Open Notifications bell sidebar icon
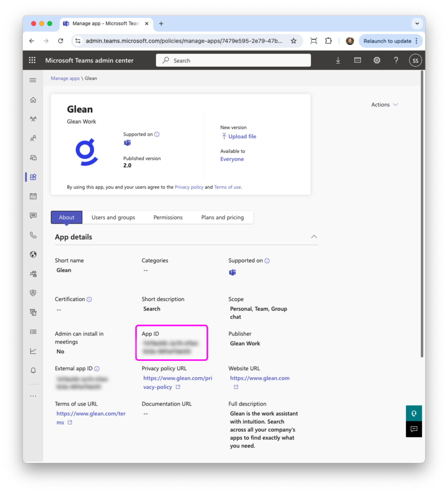 33,370
